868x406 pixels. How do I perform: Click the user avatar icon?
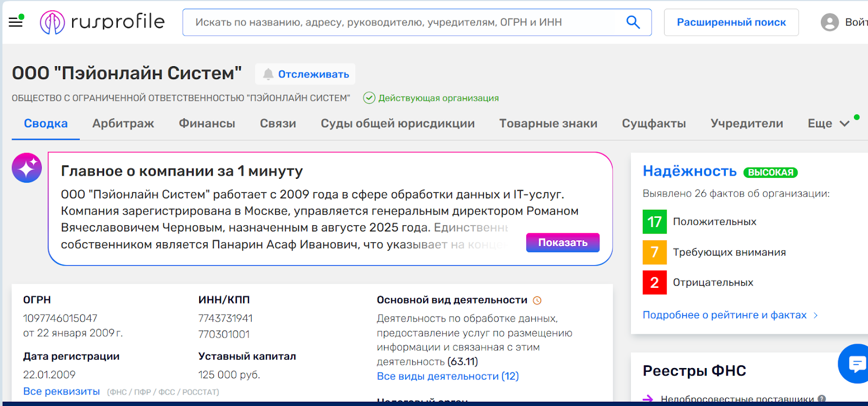[829, 22]
